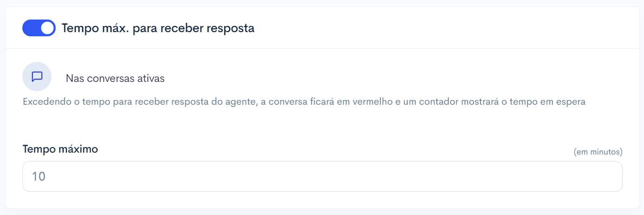This screenshot has height=215, width=644.
Task: Click the word 'ativas' beside the chat icon
Action: (x=151, y=78)
